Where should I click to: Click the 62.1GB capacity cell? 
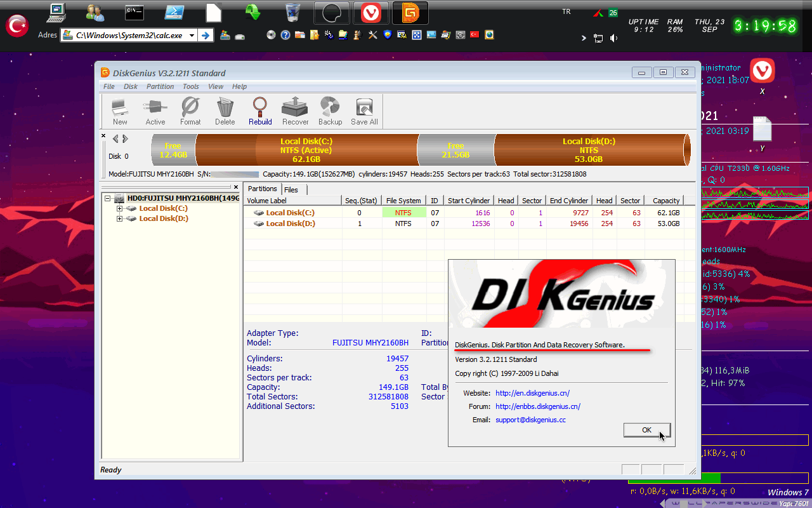pyautogui.click(x=667, y=213)
